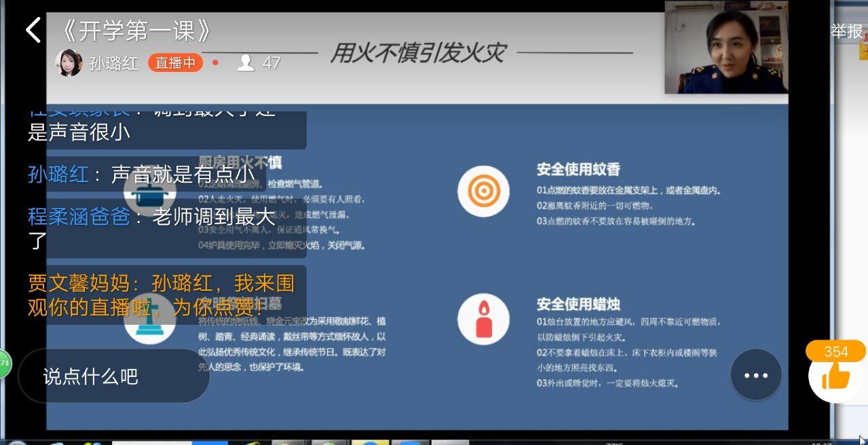Viewport: 868px width, 445px height.
Task: Click the 354 likes count badge
Action: pos(835,351)
